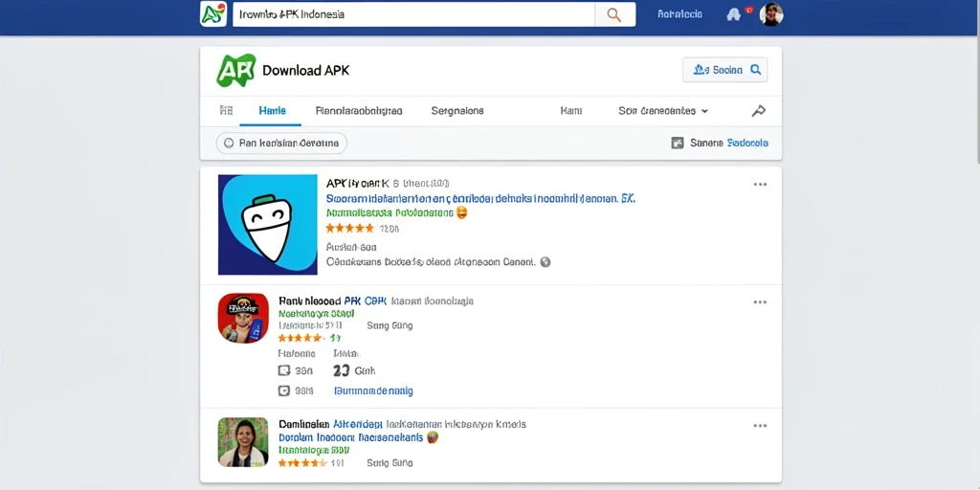The image size is (980, 490).
Task: Toggle the small square box above blue link
Action: tap(283, 370)
